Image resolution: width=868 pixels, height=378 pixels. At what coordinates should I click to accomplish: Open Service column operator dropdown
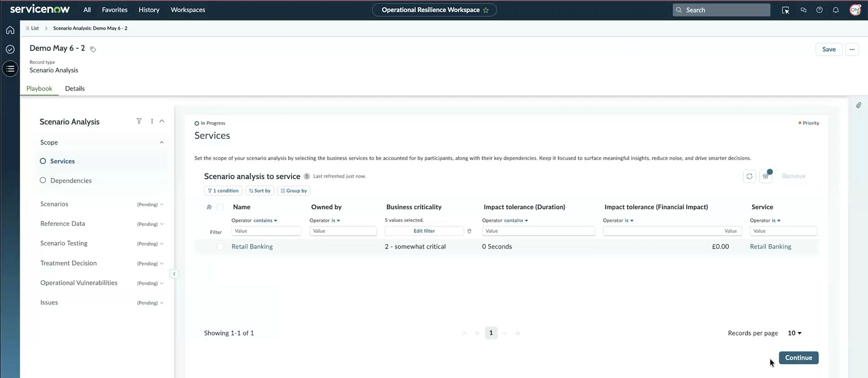point(776,220)
